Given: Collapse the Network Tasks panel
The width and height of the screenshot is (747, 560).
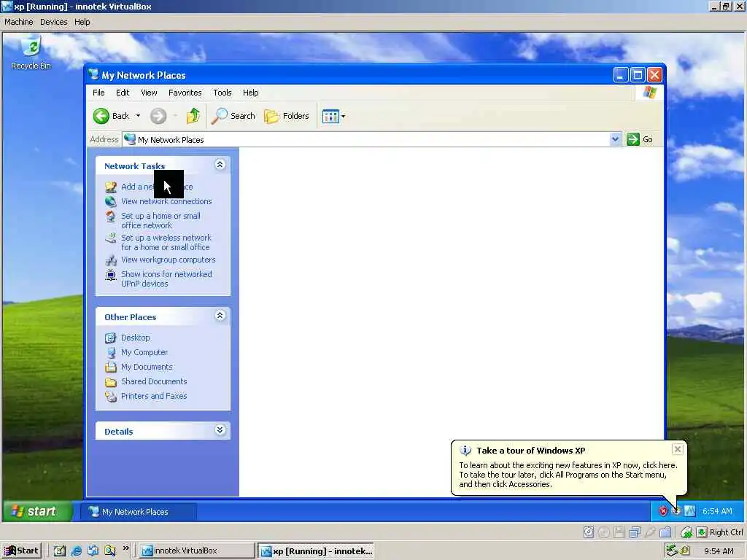Looking at the screenshot, I should [x=220, y=165].
